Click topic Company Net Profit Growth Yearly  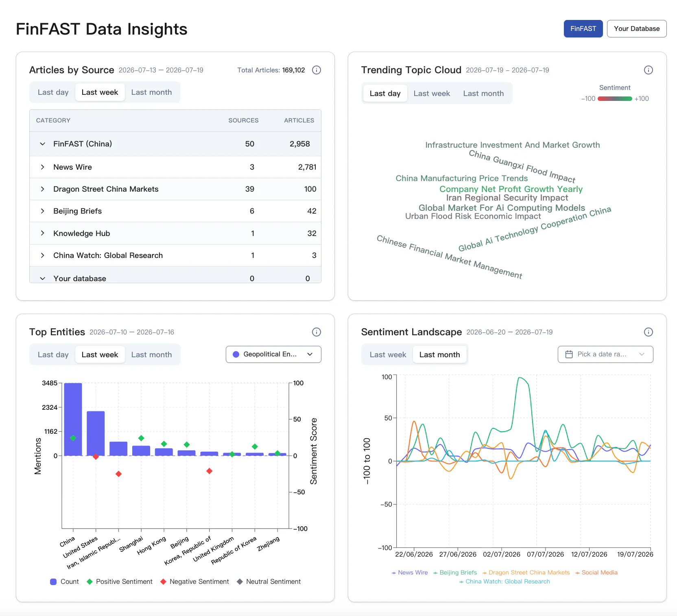511,189
